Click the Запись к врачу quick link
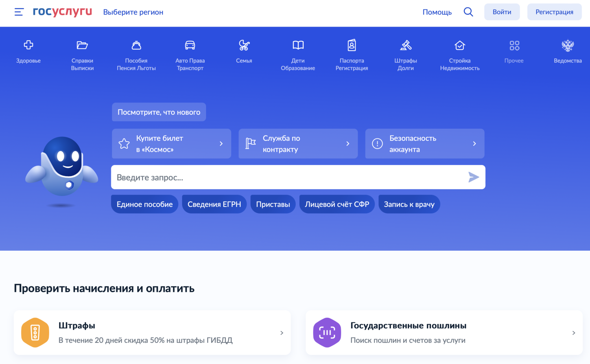Screen dimensions: 590x364 pyautogui.click(x=409, y=204)
